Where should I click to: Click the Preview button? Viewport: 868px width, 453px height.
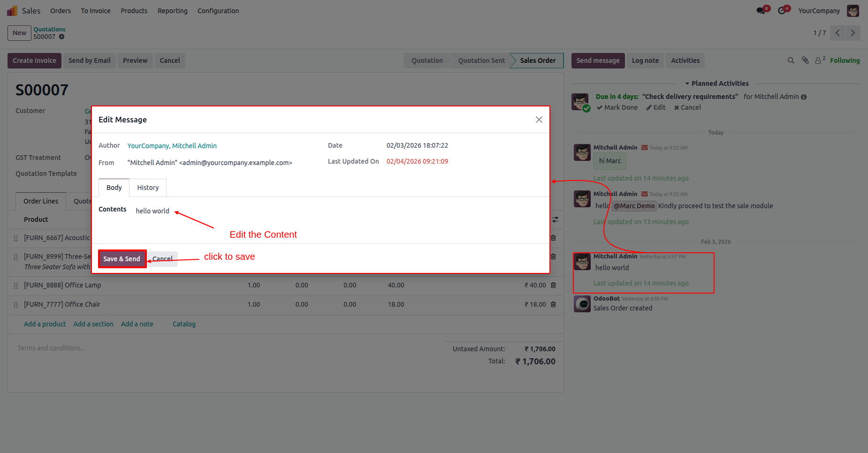(x=135, y=60)
